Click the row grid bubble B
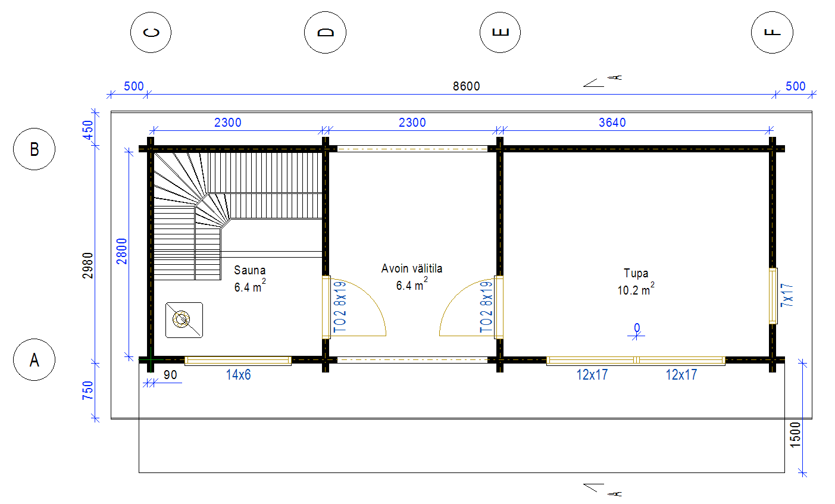 click(34, 149)
